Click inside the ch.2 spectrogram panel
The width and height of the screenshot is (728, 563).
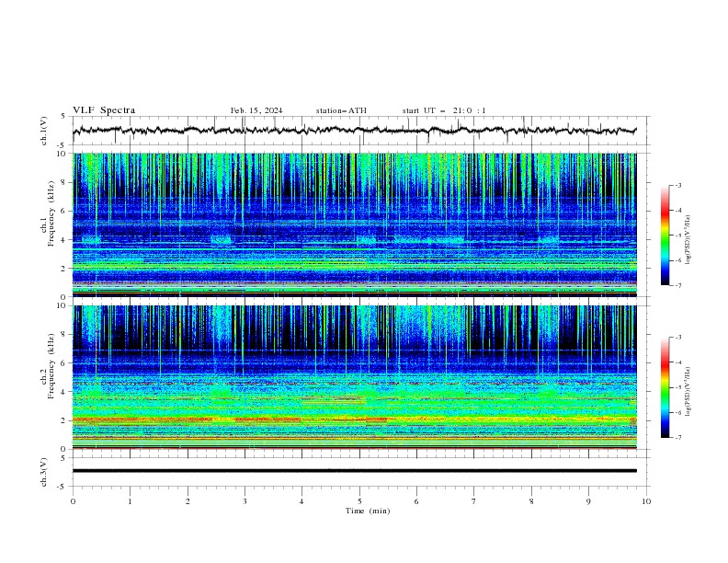[354, 377]
